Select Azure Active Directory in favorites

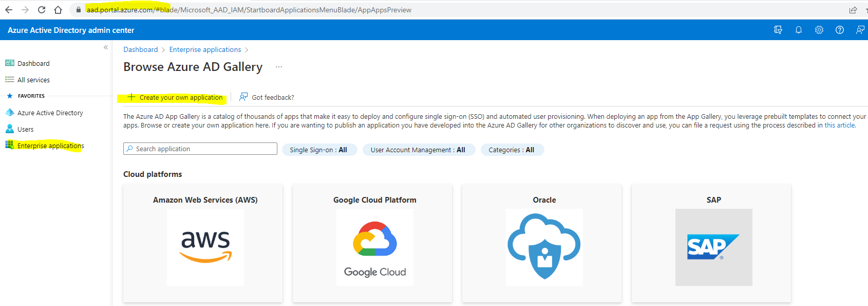pos(50,113)
